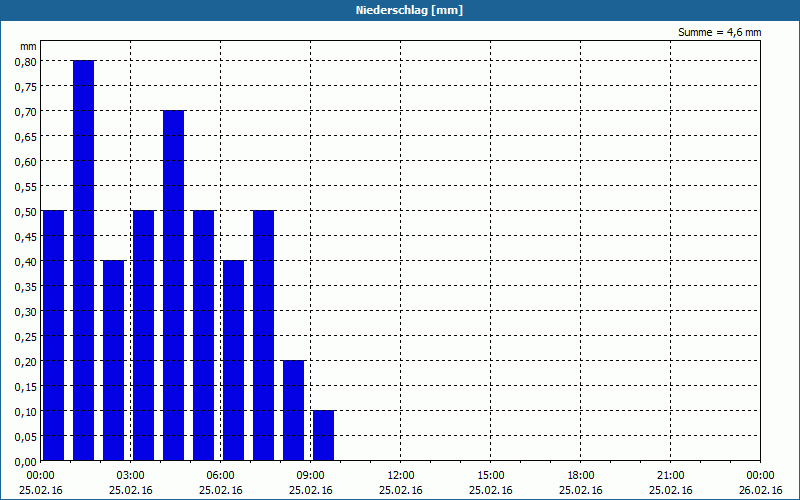
Task: Select the 21:00 time axis label
Action: click(670, 476)
